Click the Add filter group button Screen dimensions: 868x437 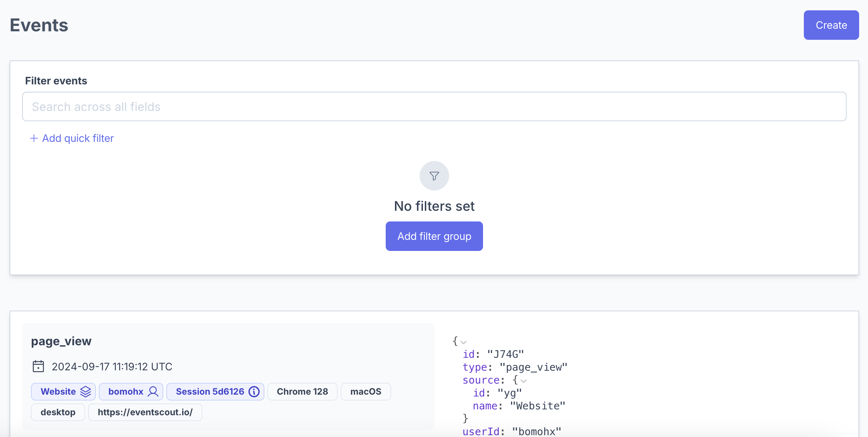coord(434,236)
